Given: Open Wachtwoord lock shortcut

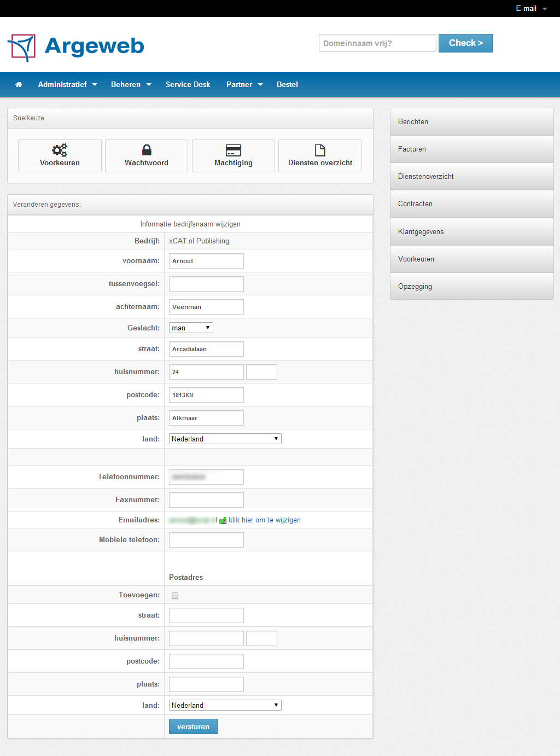Looking at the screenshot, I should (147, 156).
